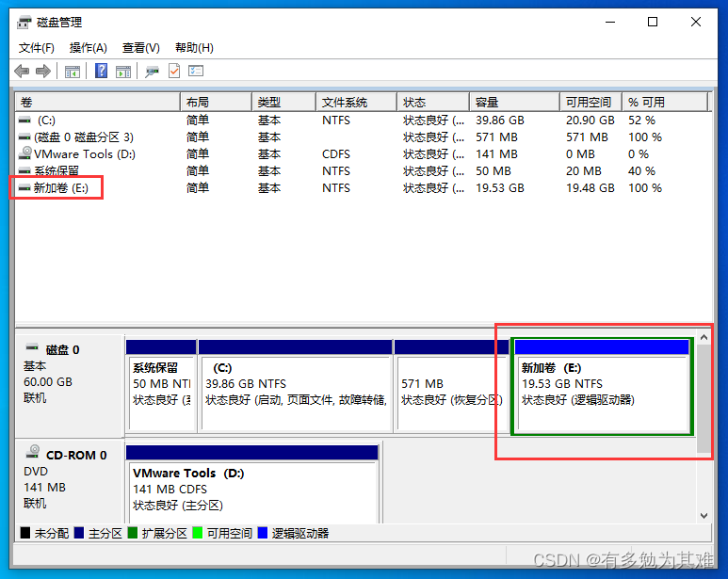728x579 pixels.
Task: Click the bright green 可用空间 legend swatch
Action: (198, 533)
